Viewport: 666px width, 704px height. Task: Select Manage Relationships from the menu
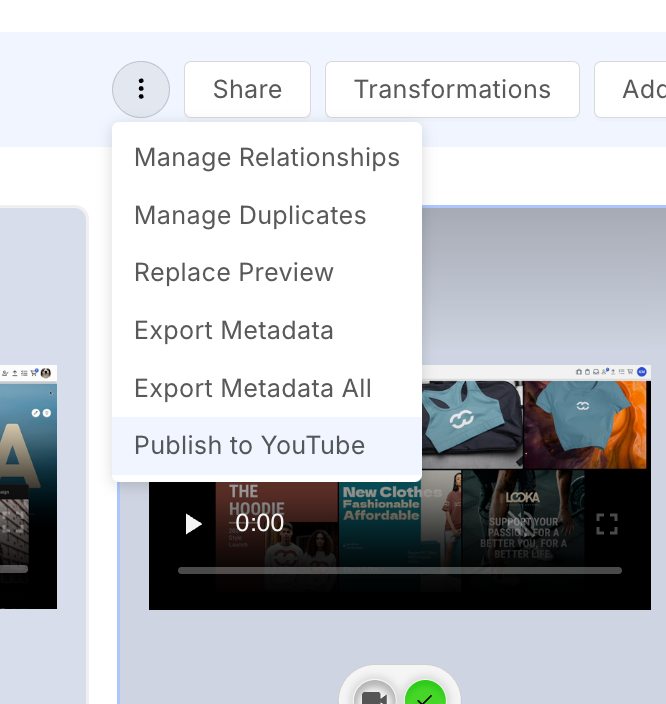pos(267,158)
